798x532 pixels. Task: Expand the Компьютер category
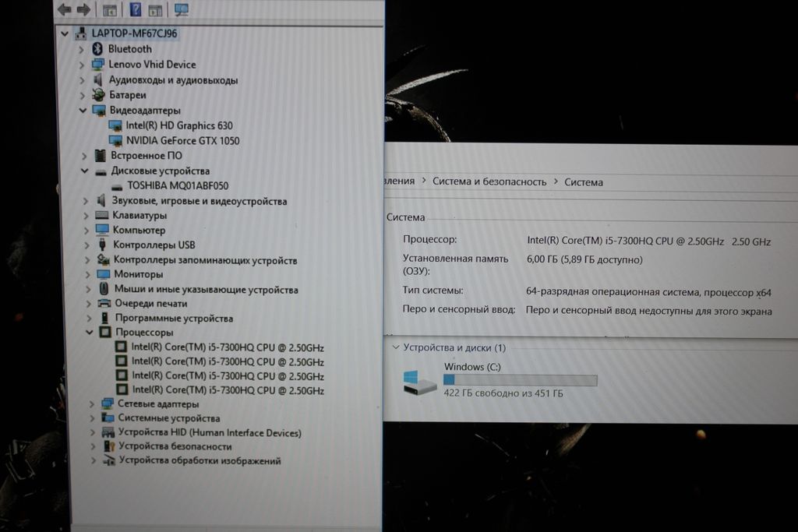tap(87, 231)
